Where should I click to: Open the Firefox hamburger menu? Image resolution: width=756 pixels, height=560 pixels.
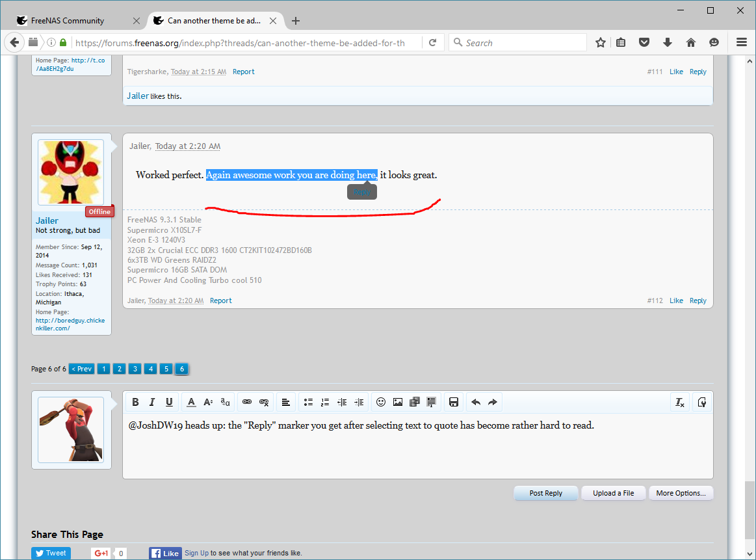[x=742, y=42]
